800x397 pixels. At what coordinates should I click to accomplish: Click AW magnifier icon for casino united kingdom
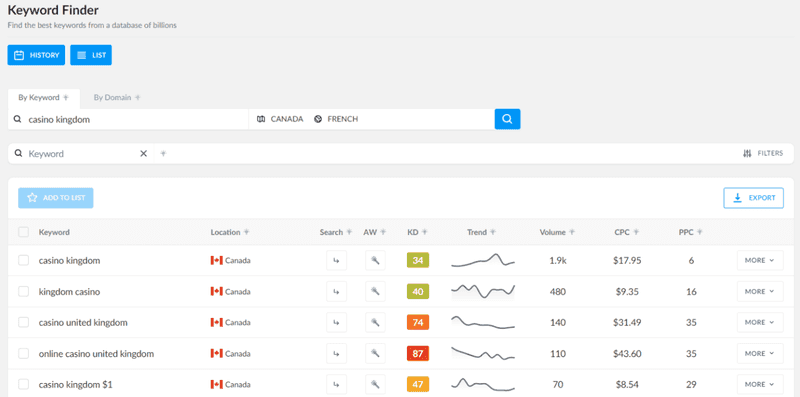click(375, 322)
